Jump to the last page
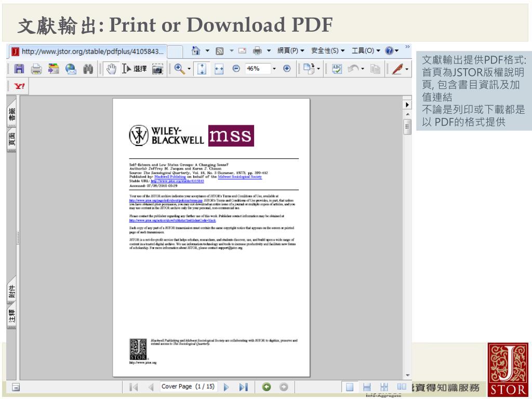 [244, 387]
